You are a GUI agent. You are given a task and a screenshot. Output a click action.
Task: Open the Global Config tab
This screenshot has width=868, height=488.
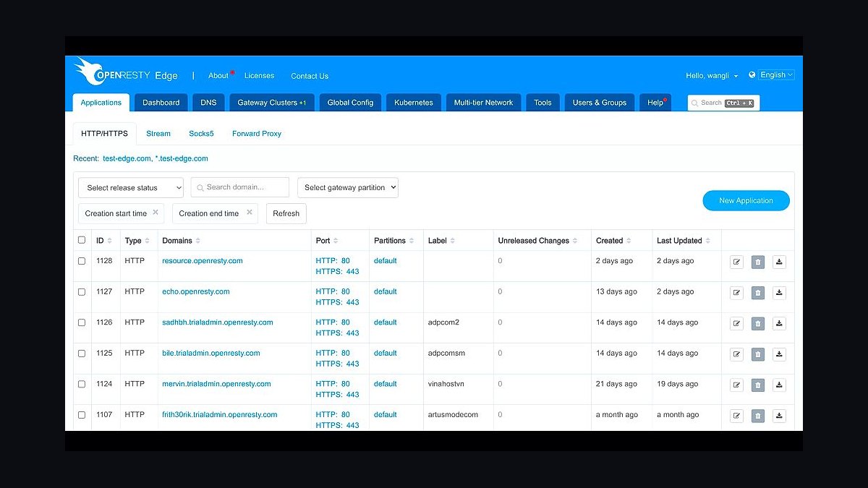point(350,103)
